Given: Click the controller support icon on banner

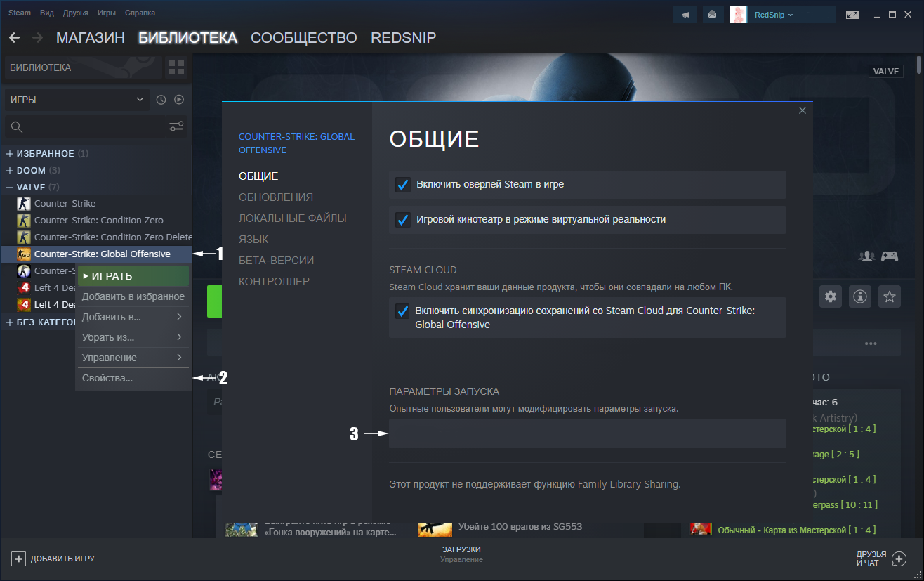Looking at the screenshot, I should tap(890, 256).
